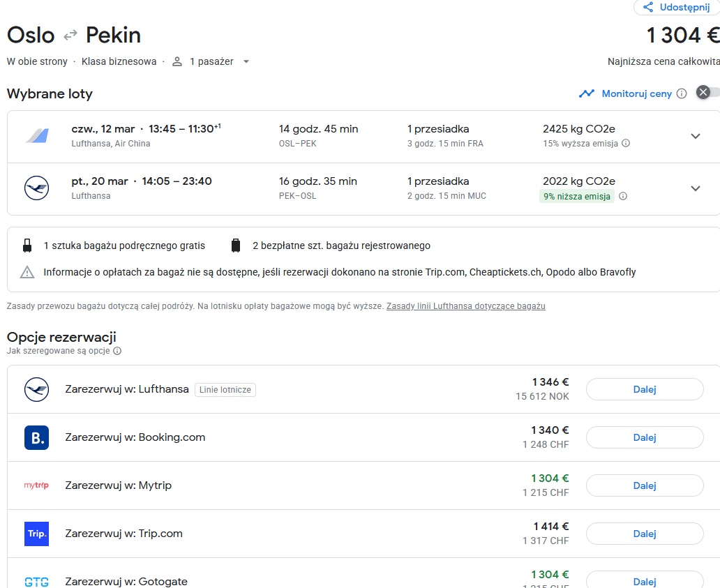Click the Lufthansa logo in booking options

point(37,390)
